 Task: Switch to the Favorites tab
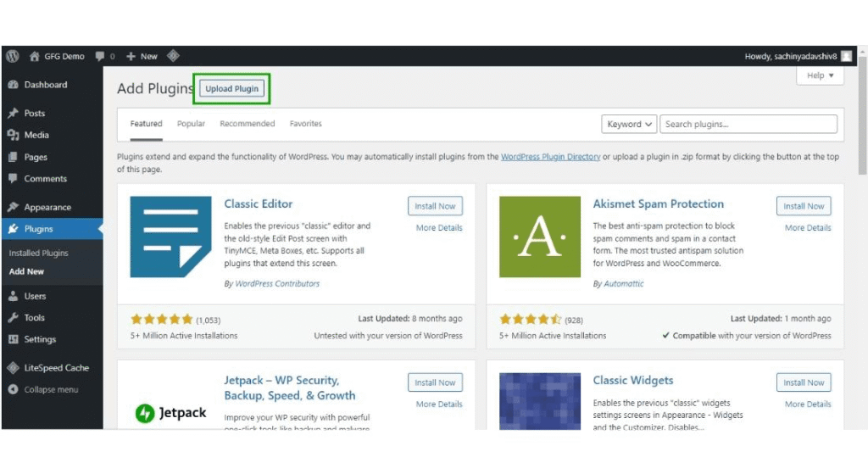pyautogui.click(x=305, y=124)
